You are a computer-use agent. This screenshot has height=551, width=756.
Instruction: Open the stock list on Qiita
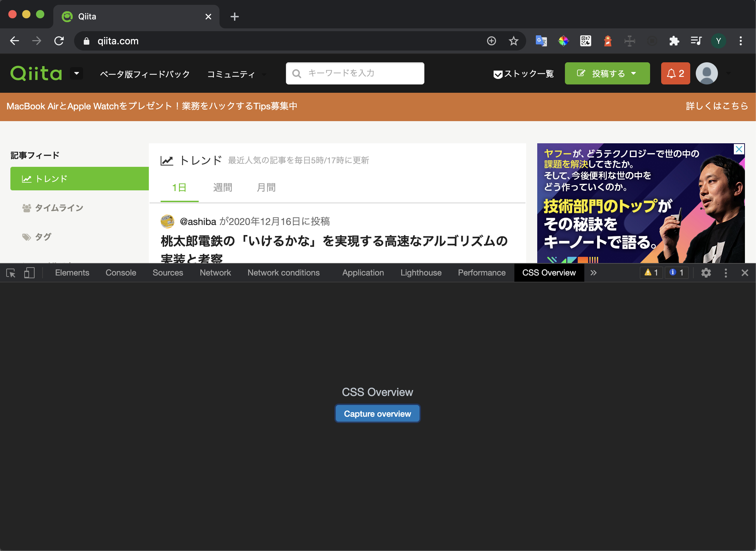(x=523, y=73)
